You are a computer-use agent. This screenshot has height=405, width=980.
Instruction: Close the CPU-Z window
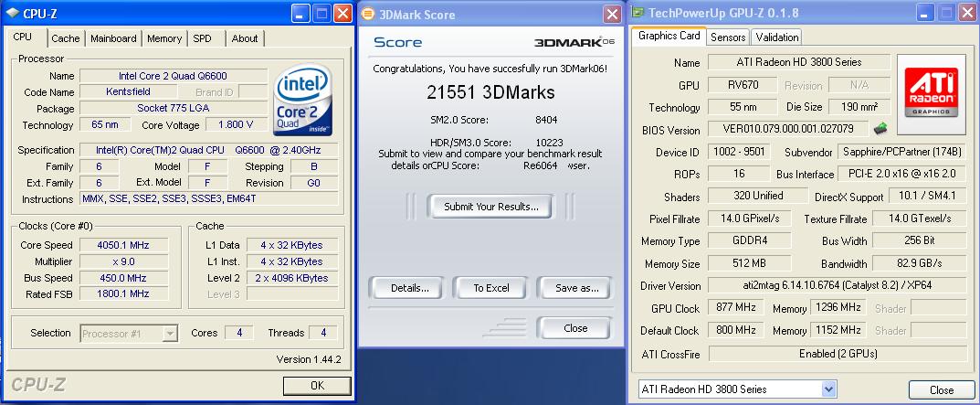[x=342, y=13]
